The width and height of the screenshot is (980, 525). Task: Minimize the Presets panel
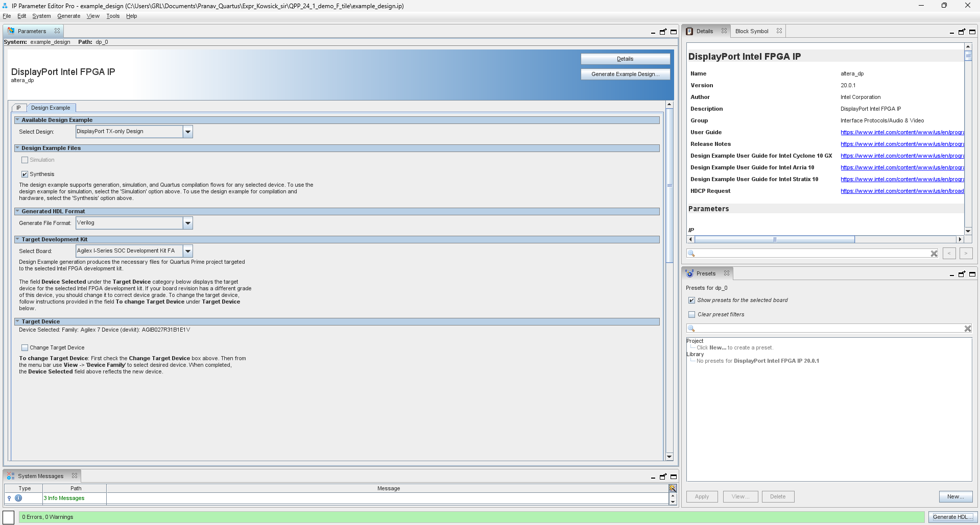point(952,274)
